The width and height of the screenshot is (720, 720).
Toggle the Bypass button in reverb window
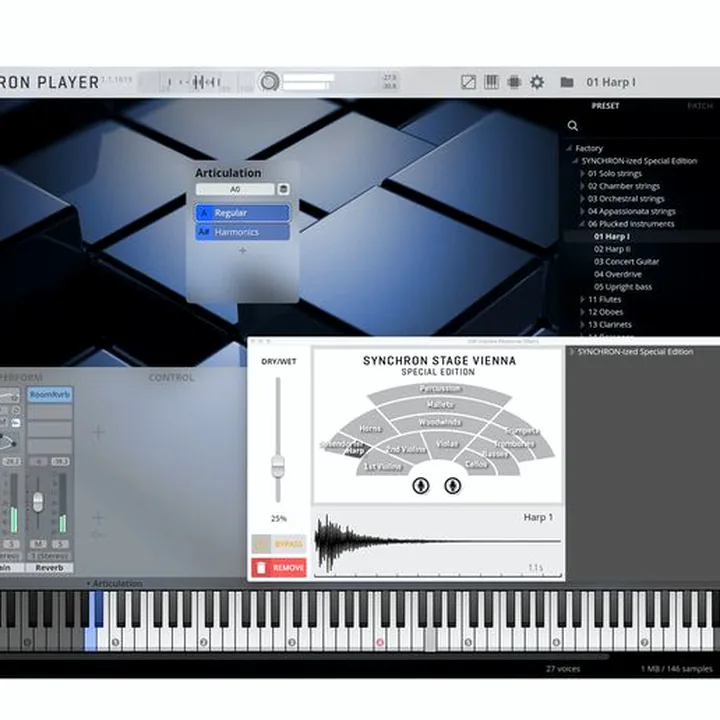pos(279,544)
